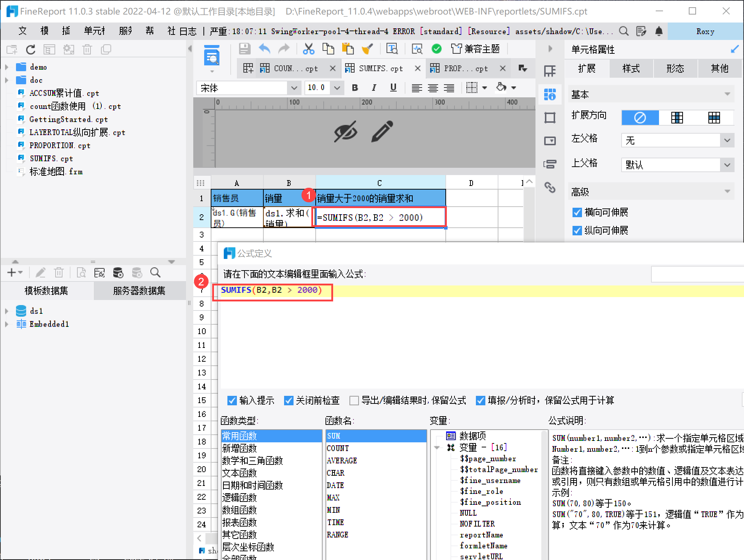The height and width of the screenshot is (560, 744).
Task: Enable 导出/编辑结果时,保留公式 checkbox
Action: [x=354, y=400]
